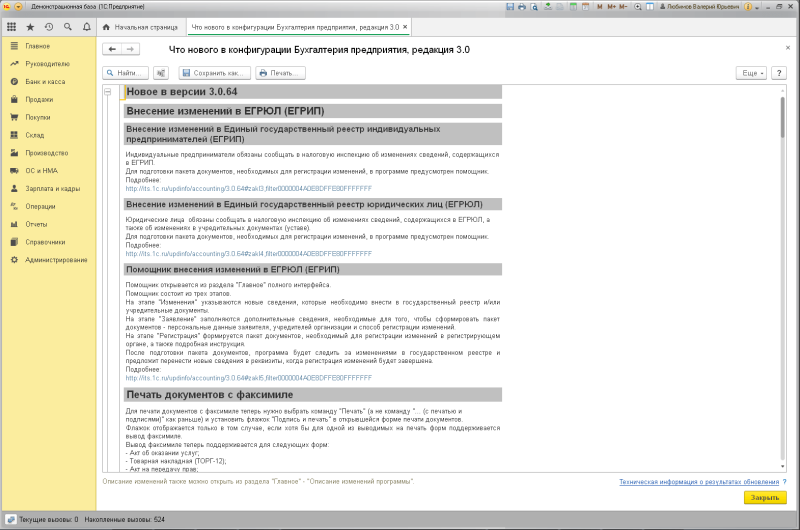Click the print icon in title bar
Viewport: 800px width, 530px height.
click(x=521, y=7)
